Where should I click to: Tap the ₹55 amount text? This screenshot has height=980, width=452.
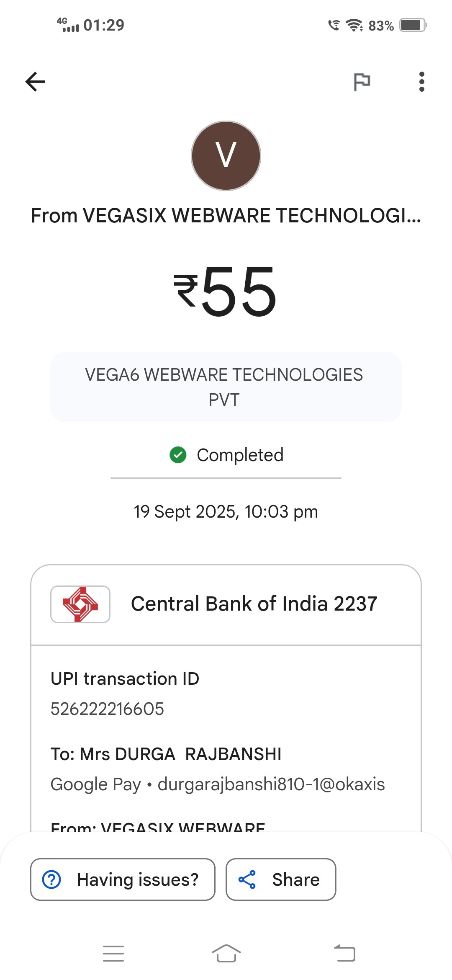point(226,291)
